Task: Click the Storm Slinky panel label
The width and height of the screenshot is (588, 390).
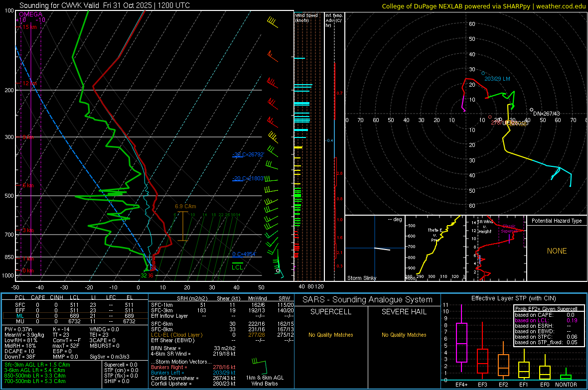Action: point(362,278)
